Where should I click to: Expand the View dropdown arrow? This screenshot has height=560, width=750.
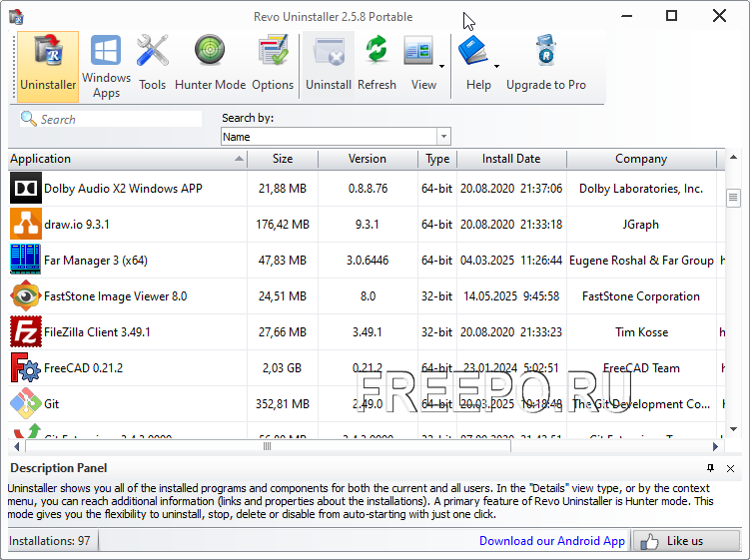coord(442,67)
